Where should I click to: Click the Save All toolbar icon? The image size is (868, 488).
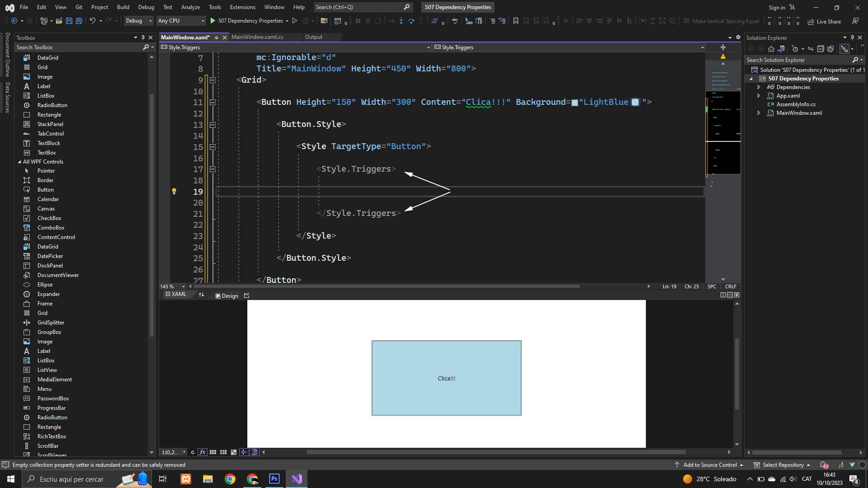tap(79, 21)
